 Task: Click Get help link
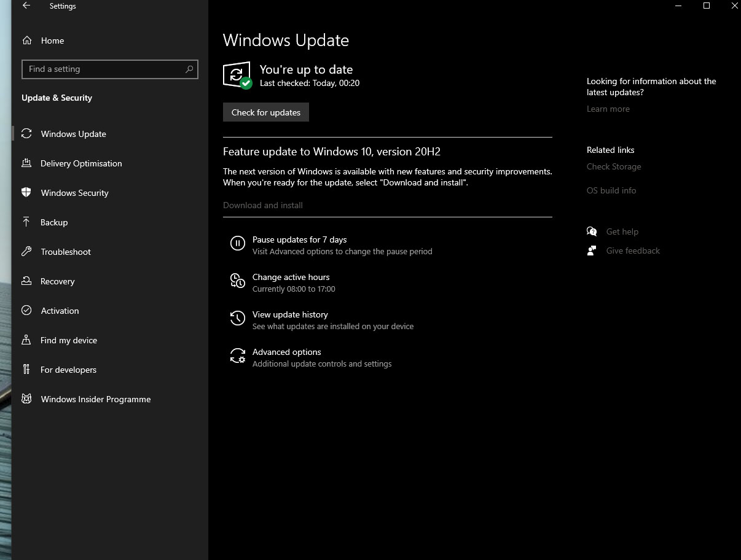tap(622, 231)
